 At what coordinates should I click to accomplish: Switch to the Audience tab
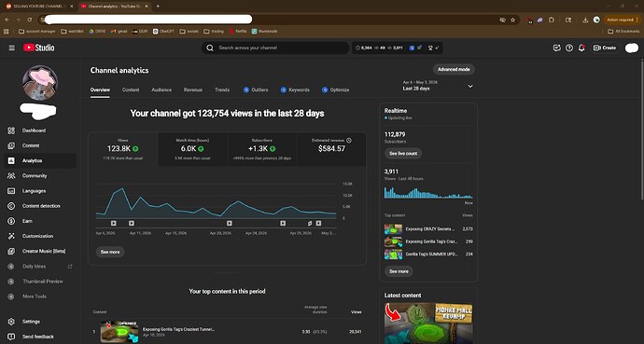click(161, 89)
